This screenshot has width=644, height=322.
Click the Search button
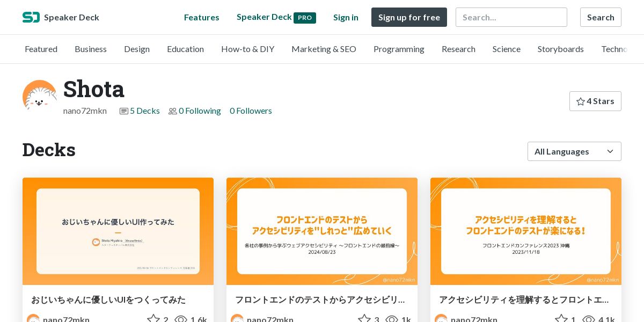pos(601,17)
